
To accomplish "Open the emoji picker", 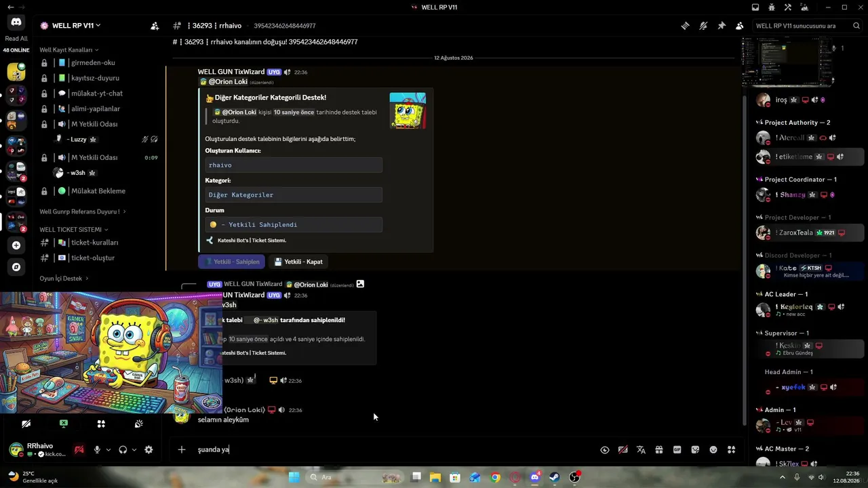I will (713, 449).
